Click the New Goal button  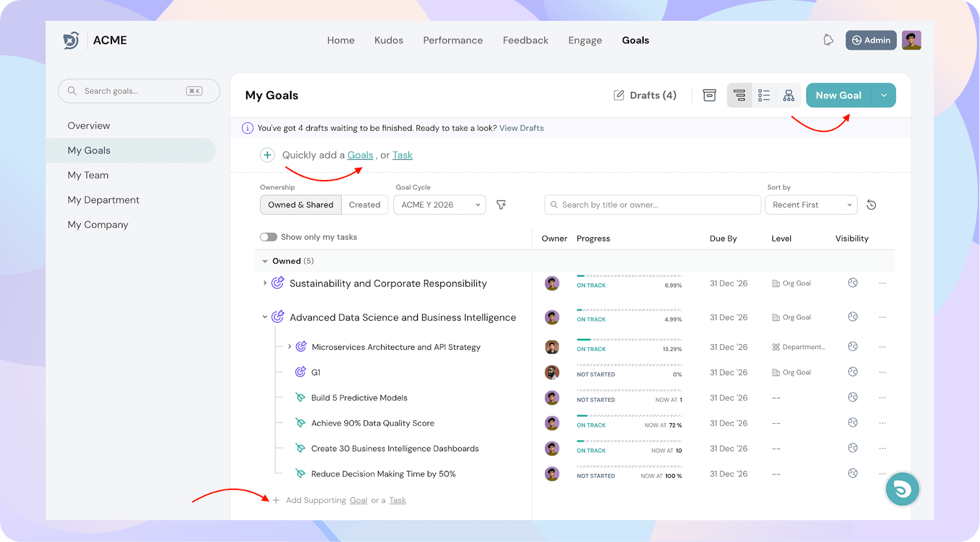[x=838, y=96]
